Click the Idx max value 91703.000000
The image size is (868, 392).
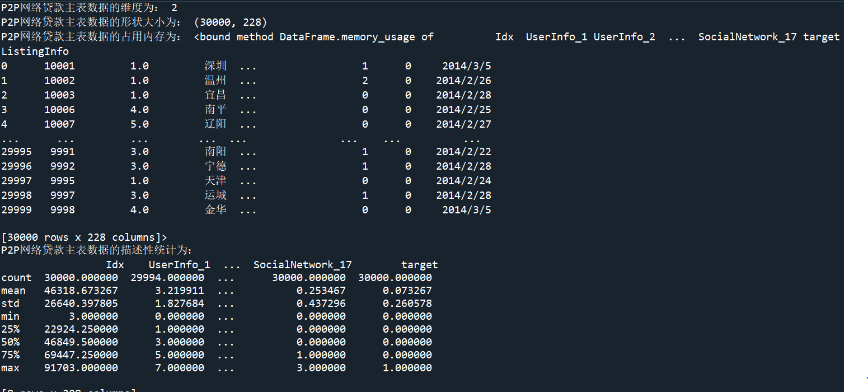81,368
